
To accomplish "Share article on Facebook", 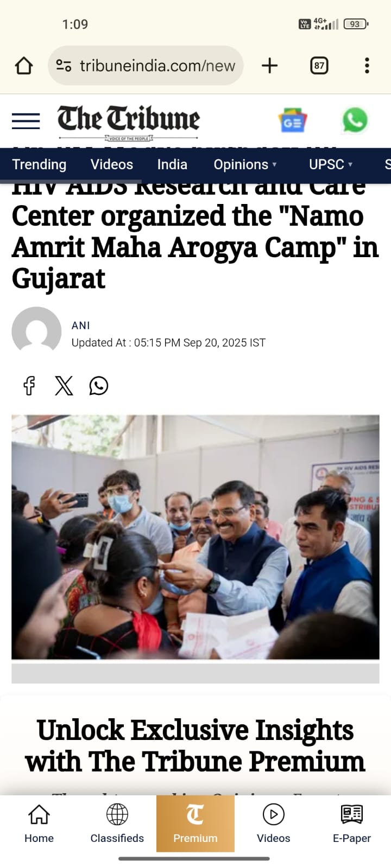I will click(29, 386).
